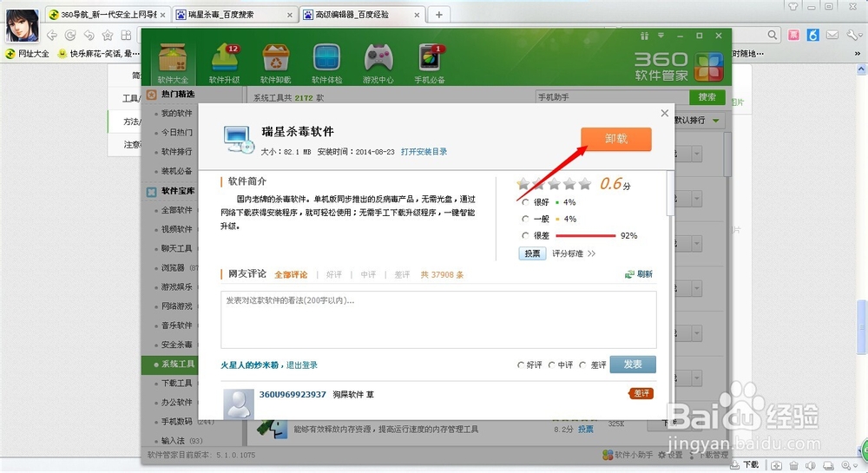Click commenter 360U969923937's avatar
868x473 pixels.
point(239,404)
